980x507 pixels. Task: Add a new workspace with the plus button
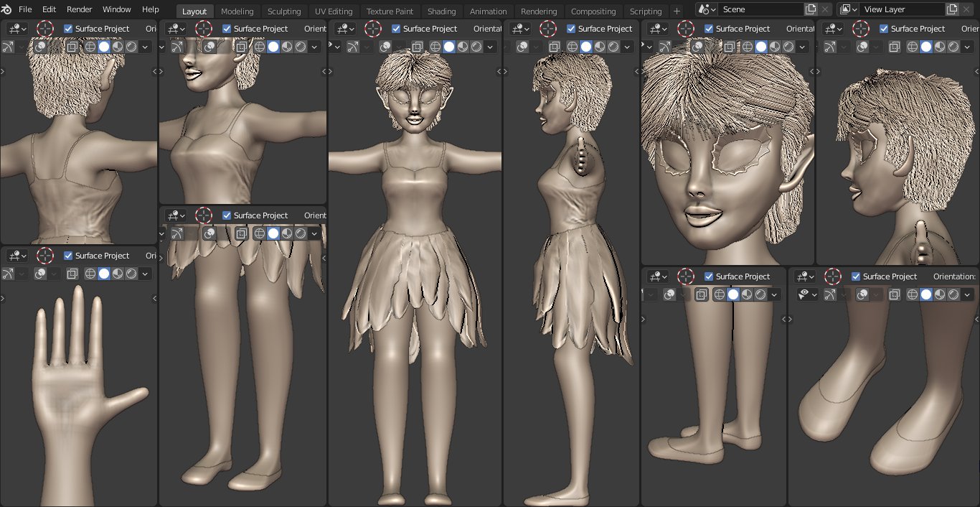tap(677, 11)
